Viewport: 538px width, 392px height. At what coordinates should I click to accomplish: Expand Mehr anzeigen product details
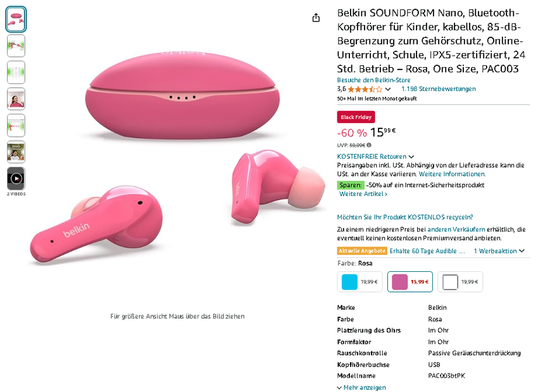point(361,388)
